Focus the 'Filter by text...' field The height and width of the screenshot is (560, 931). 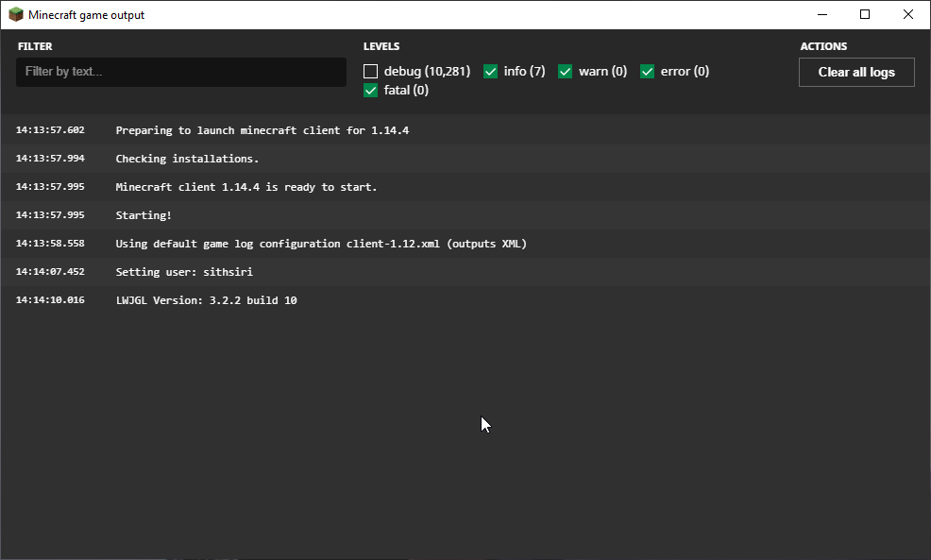180,72
